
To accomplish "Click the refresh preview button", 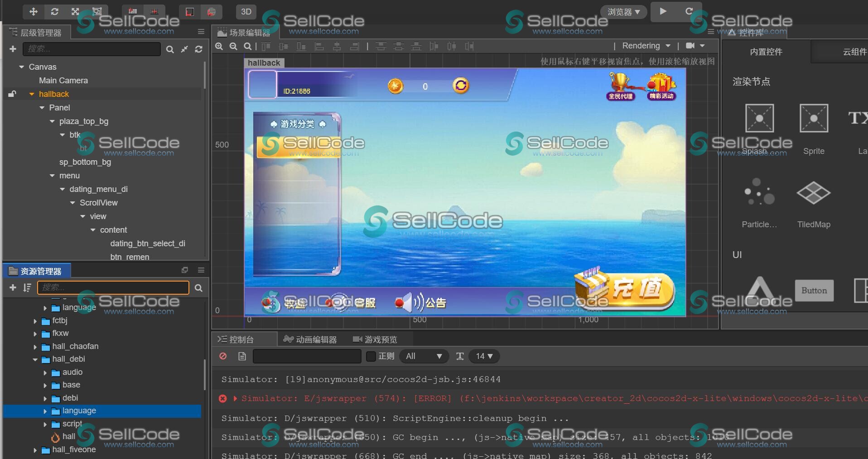I will click(689, 11).
